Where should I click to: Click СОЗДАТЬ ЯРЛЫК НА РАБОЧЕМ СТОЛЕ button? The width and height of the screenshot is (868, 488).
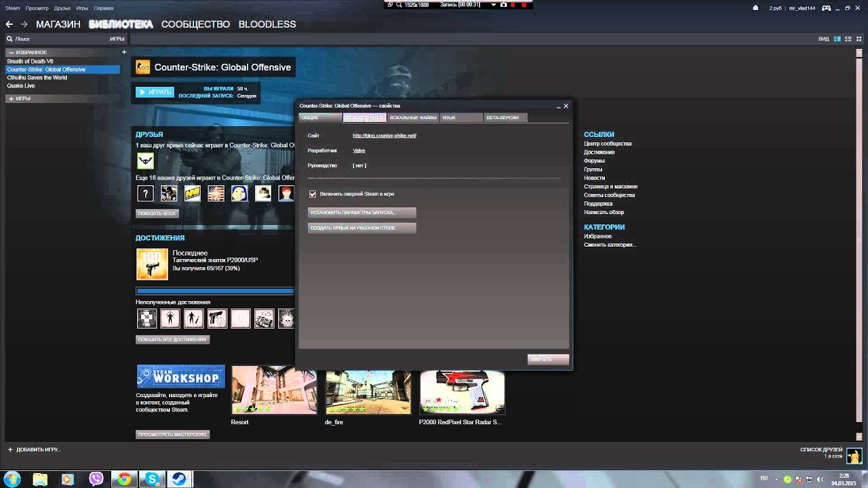click(x=362, y=228)
